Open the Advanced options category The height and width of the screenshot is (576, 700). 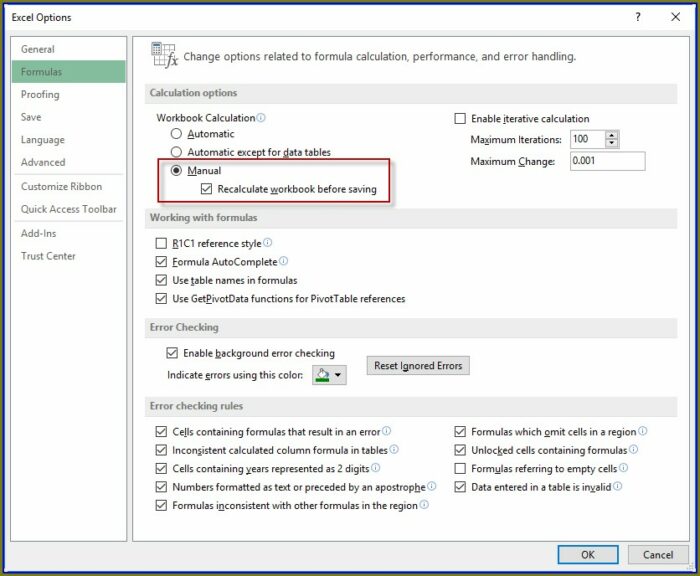[x=69, y=162]
